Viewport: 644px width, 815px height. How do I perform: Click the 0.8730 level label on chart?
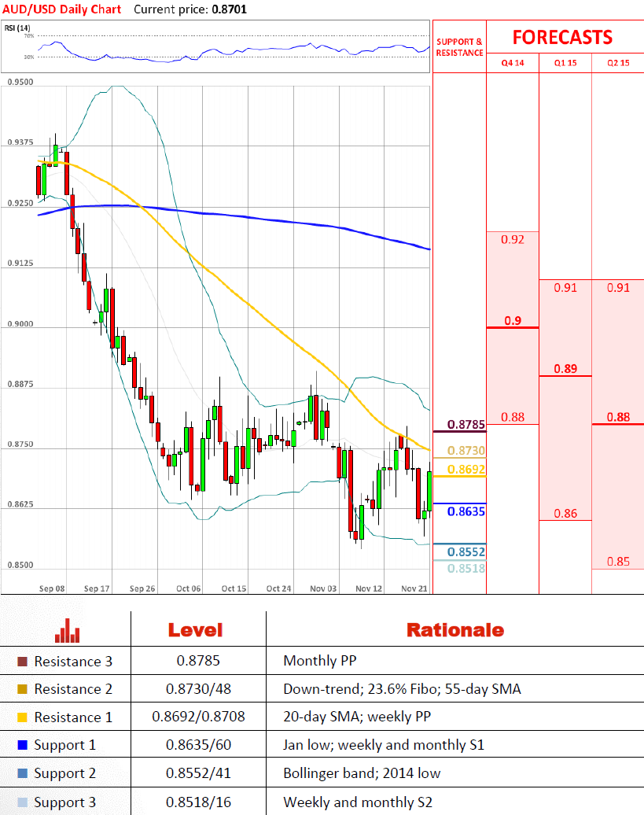pyautogui.click(x=466, y=451)
